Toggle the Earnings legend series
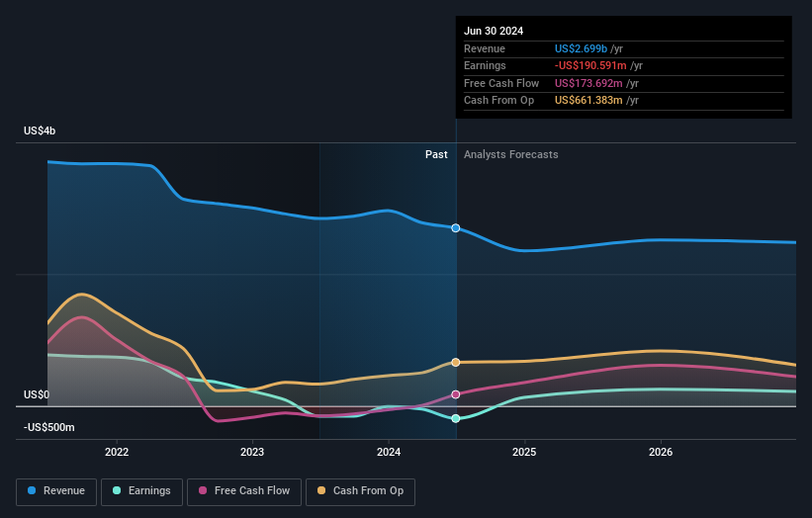 click(141, 491)
